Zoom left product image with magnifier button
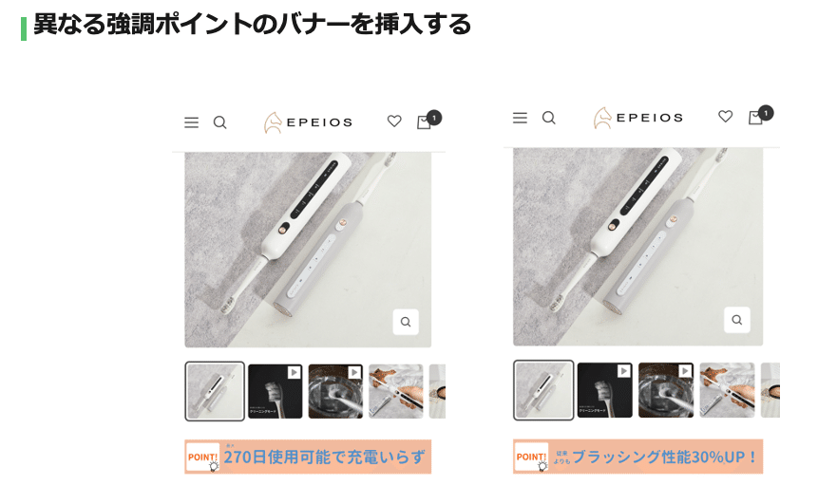The height and width of the screenshot is (504, 837). tap(406, 322)
